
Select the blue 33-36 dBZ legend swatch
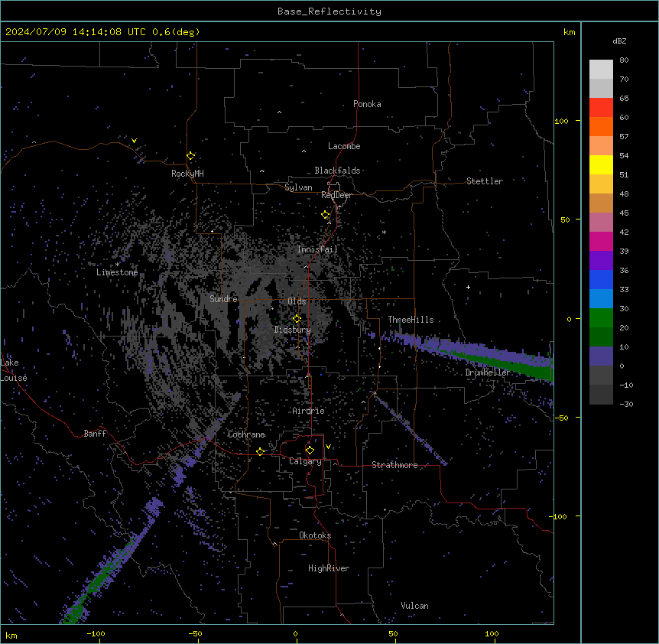pyautogui.click(x=601, y=279)
